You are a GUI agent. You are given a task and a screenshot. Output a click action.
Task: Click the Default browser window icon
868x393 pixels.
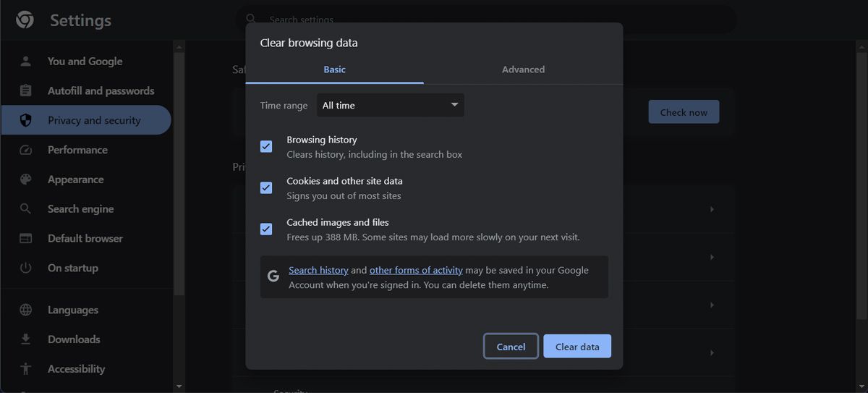26,238
